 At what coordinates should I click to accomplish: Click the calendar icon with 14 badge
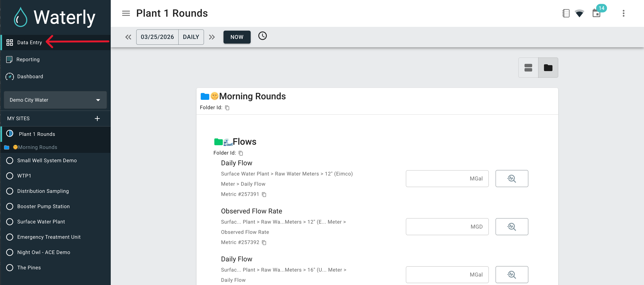pyautogui.click(x=596, y=13)
